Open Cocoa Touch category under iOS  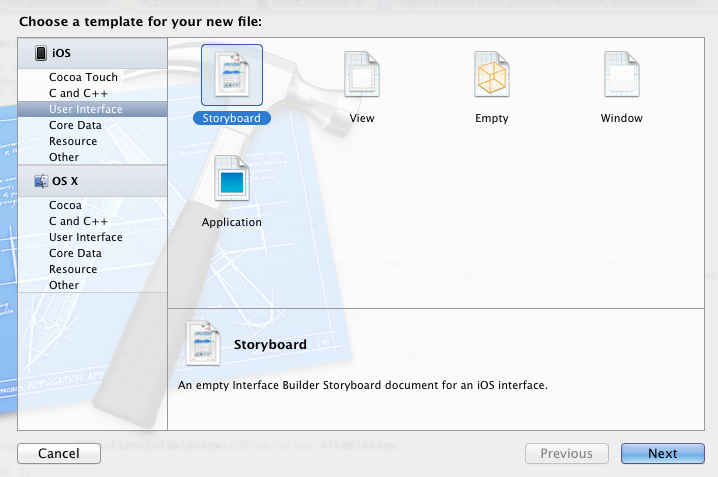click(92, 77)
